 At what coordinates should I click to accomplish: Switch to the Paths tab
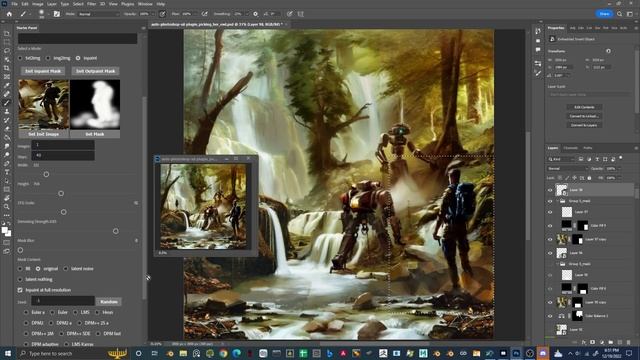click(587, 148)
